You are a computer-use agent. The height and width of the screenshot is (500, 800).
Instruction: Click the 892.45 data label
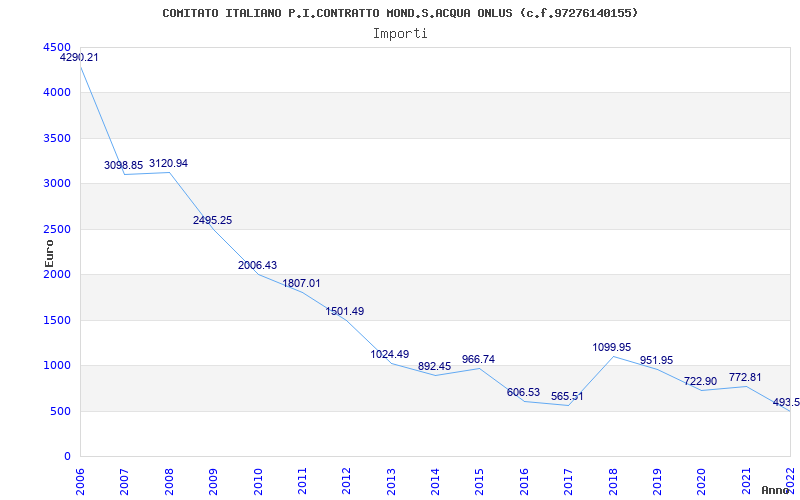tap(435, 366)
